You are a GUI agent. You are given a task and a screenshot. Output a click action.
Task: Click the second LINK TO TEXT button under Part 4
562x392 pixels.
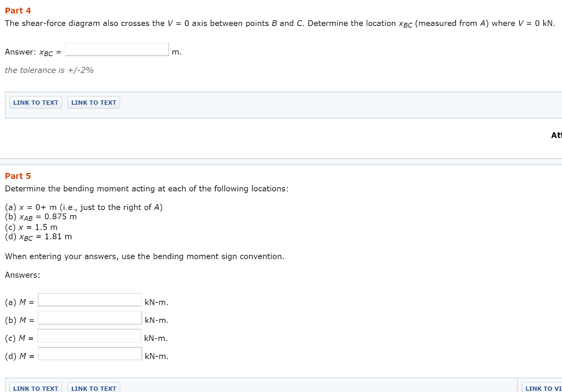[93, 102]
